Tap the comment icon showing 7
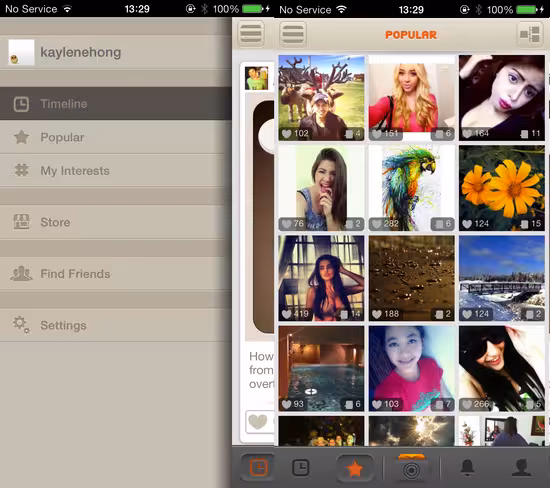This screenshot has height=488, width=550. [x=439, y=405]
